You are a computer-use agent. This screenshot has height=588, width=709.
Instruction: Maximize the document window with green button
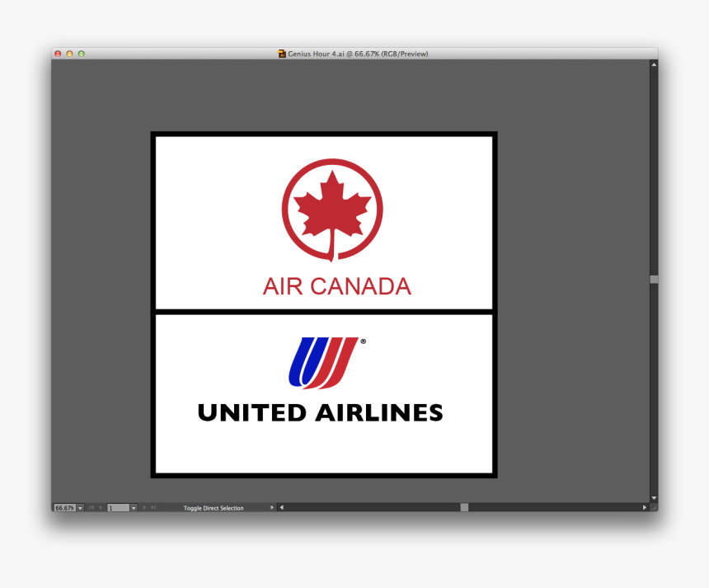[x=82, y=54]
